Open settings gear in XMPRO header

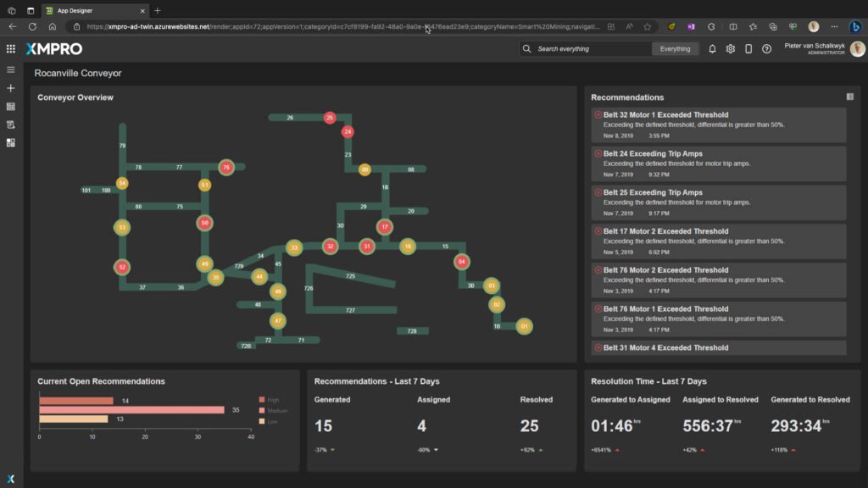(731, 49)
